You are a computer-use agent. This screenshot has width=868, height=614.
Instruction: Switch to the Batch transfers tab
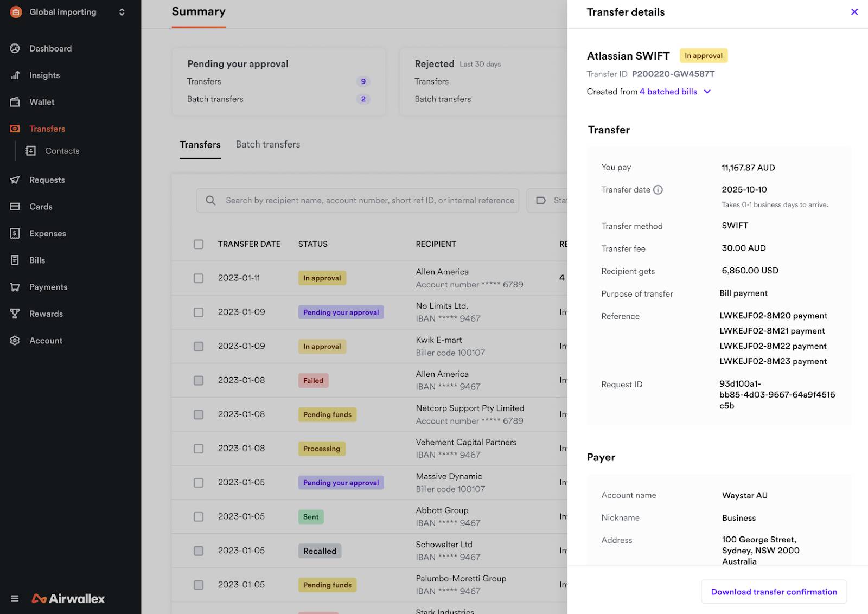(x=268, y=144)
